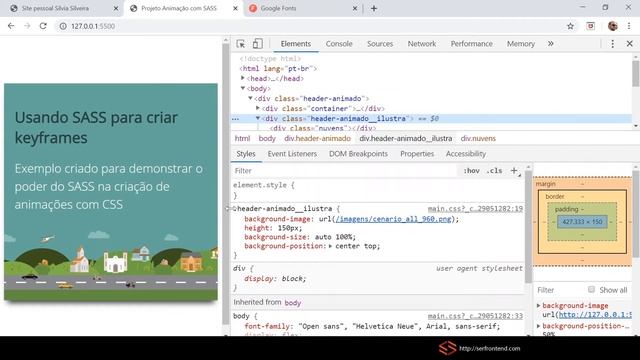The height and width of the screenshot is (360, 640).
Task: Select div.header-animado in the breadcrumb
Action: 318,138
